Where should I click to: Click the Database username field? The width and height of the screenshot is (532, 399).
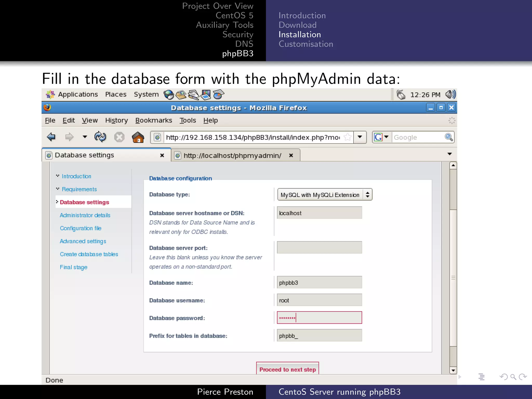click(319, 300)
